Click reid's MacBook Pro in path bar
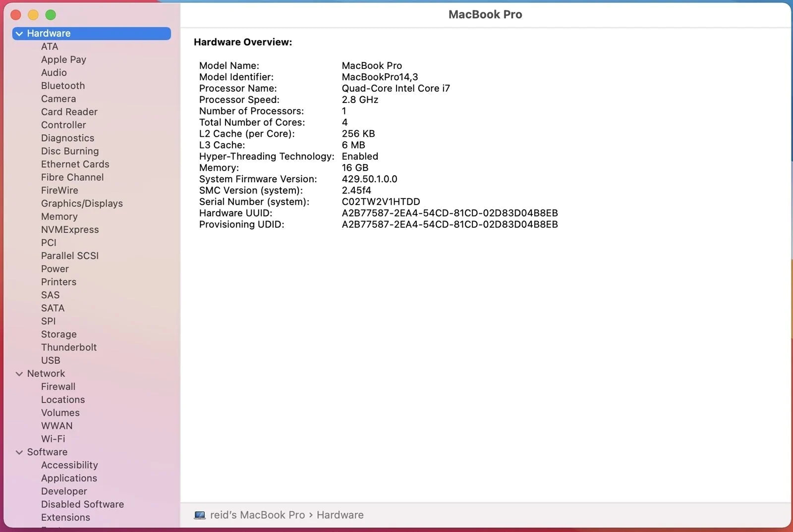 (257, 515)
